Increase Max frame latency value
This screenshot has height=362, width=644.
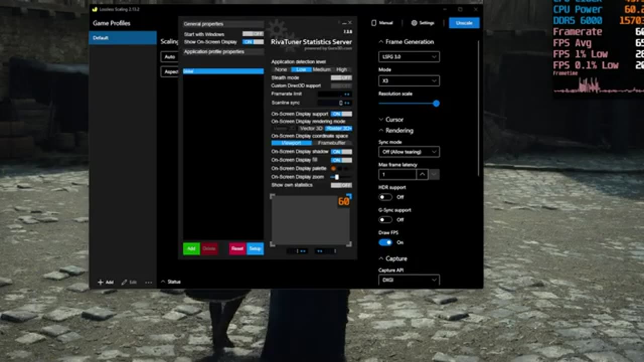(x=422, y=174)
